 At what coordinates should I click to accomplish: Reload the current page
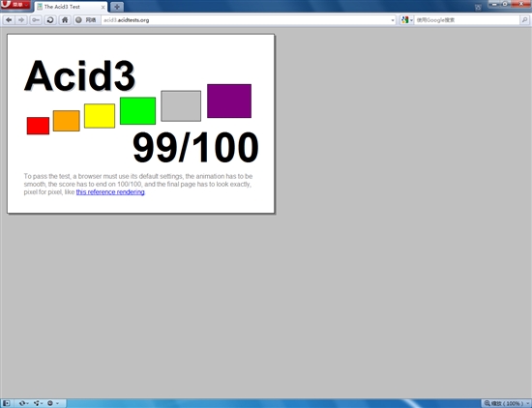(50, 20)
